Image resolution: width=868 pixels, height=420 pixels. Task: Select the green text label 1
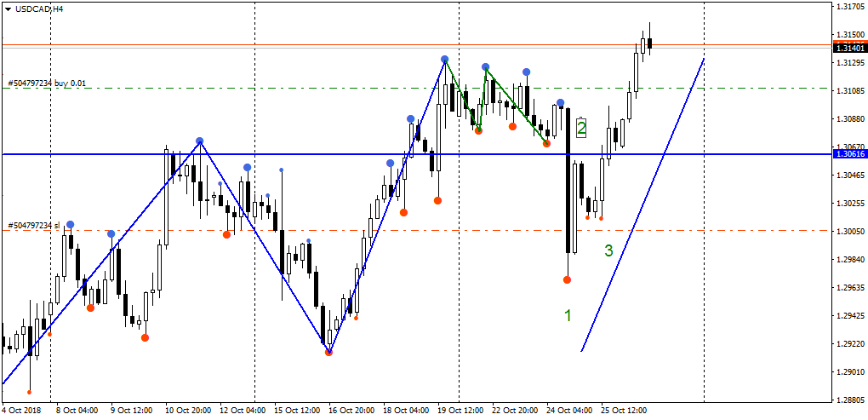[568, 315]
